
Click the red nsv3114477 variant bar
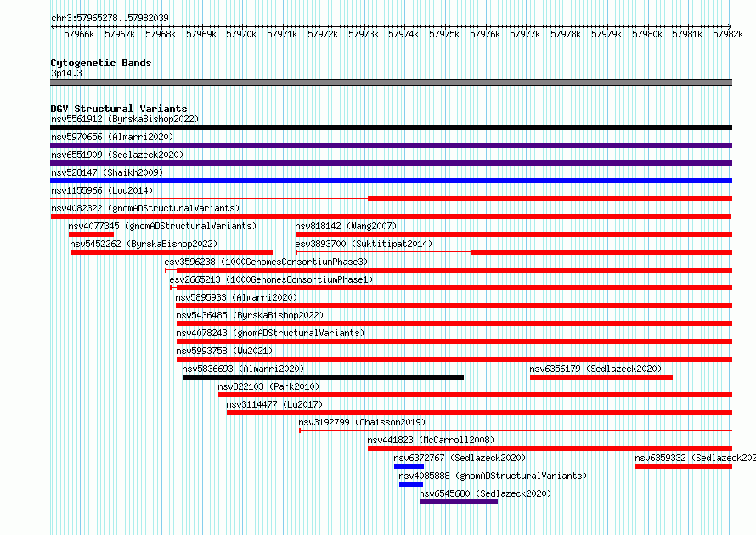[480, 413]
